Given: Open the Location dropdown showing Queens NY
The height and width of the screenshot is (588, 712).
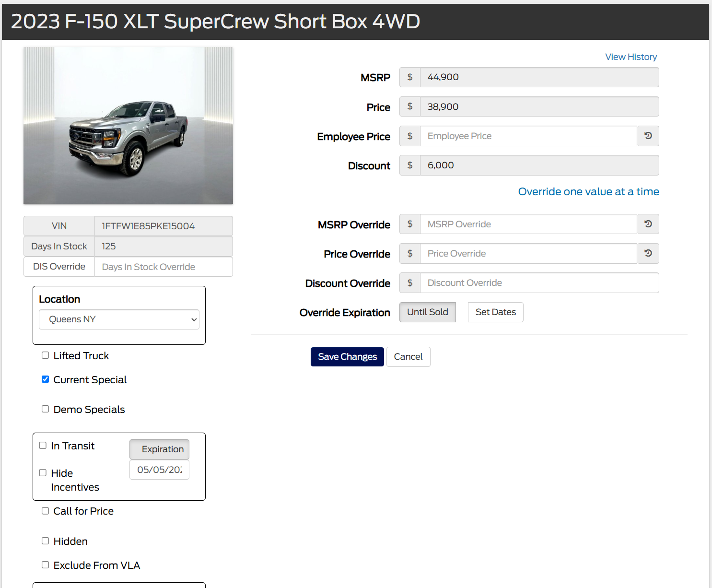Looking at the screenshot, I should [x=119, y=319].
